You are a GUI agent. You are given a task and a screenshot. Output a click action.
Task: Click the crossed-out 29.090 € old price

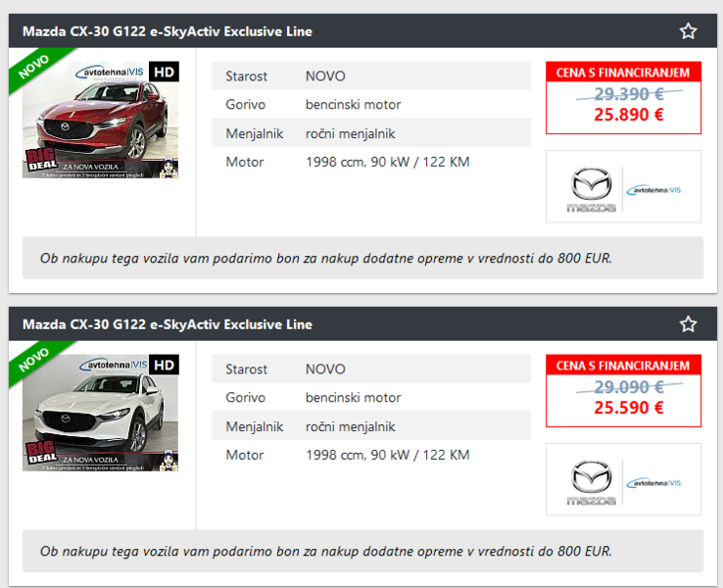(628, 387)
